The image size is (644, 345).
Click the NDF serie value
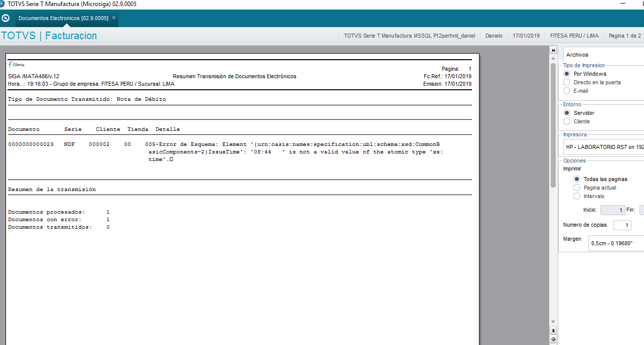point(69,144)
